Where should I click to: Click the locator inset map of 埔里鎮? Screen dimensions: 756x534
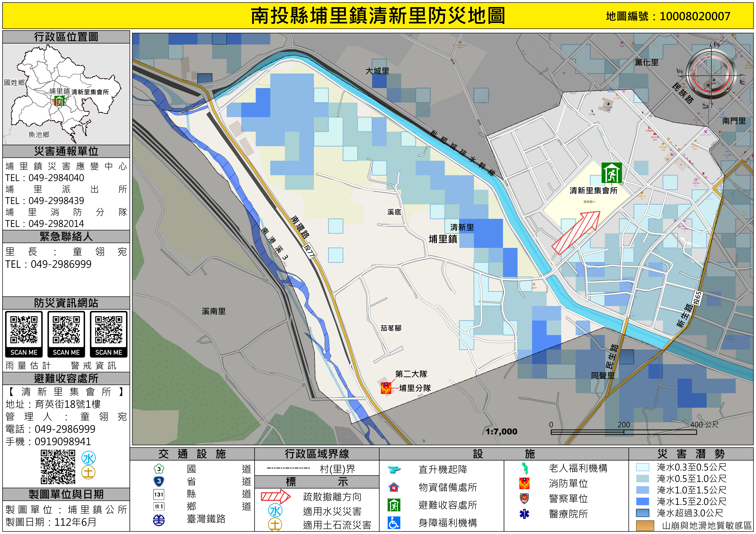coord(66,94)
